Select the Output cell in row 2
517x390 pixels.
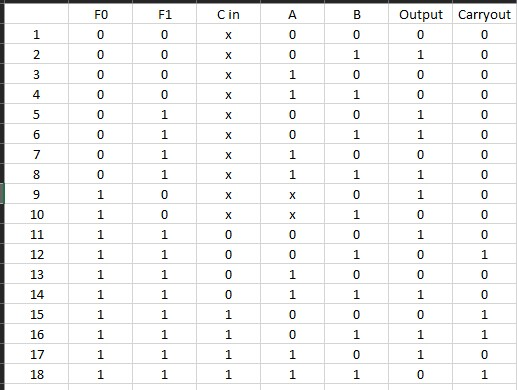420,54
